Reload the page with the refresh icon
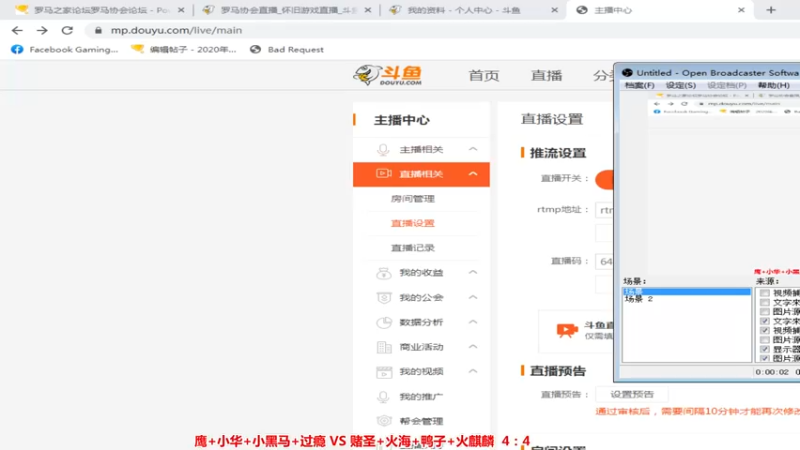Viewport: 800px width, 450px height. 67,31
